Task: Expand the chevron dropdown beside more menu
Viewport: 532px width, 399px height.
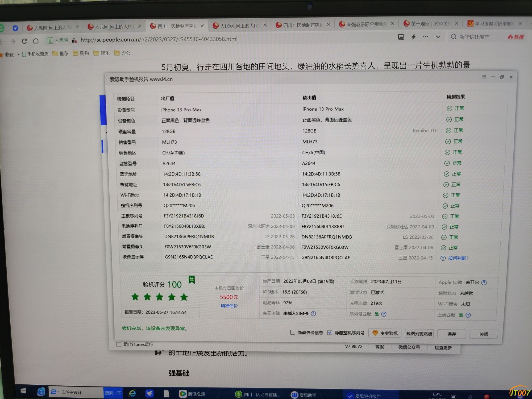Action: click(x=438, y=37)
